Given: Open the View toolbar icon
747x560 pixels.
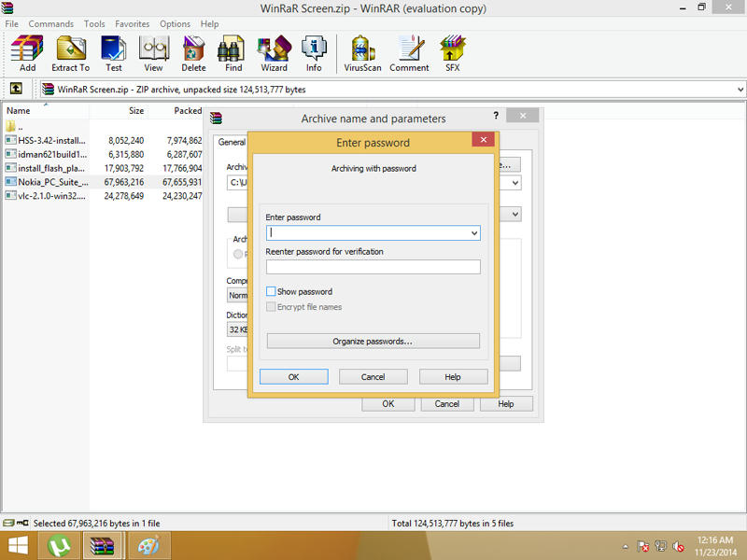Looking at the screenshot, I should (153, 53).
